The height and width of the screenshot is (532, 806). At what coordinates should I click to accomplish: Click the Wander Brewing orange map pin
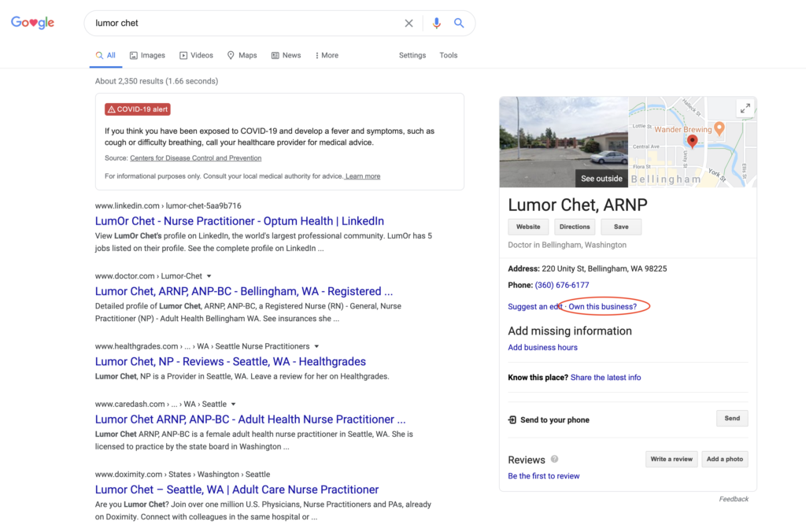tap(719, 129)
